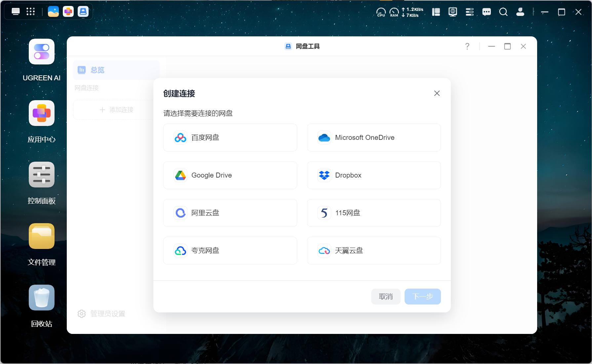Open the app grid launcher
Viewport: 592px width, 364px height.
[30, 12]
